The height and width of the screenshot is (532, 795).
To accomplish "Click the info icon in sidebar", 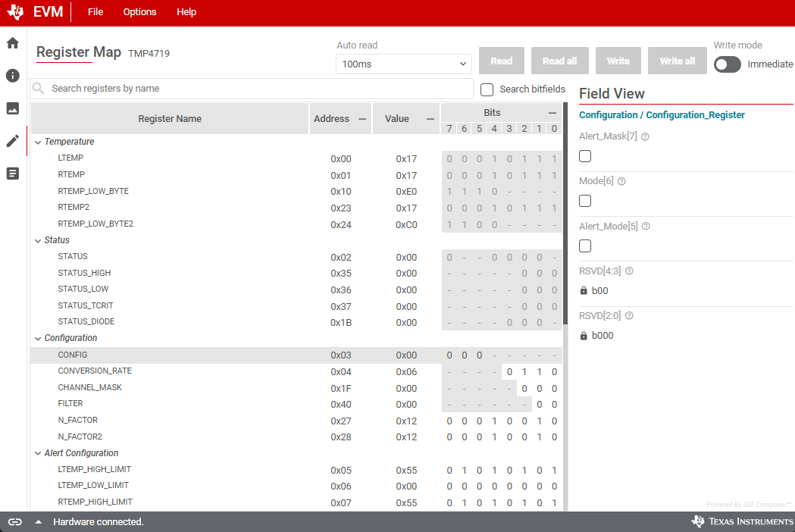I will pos(13,76).
